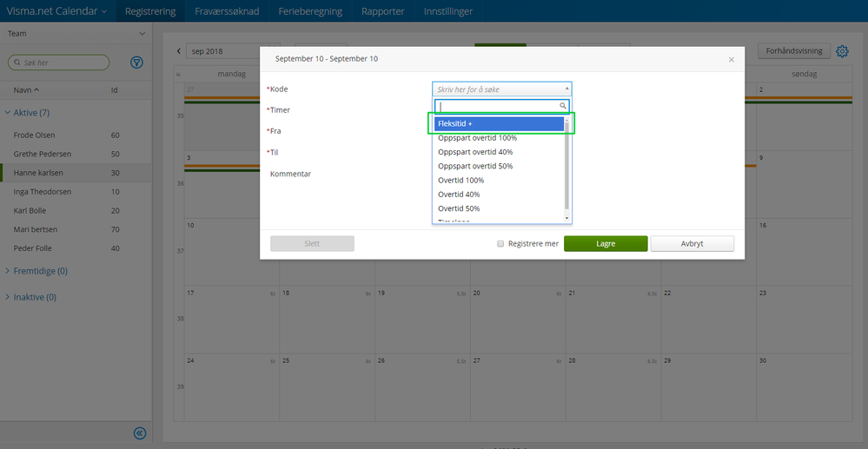Screen dimensions: 868x449
Task: Click the Slett button
Action: 312,243
